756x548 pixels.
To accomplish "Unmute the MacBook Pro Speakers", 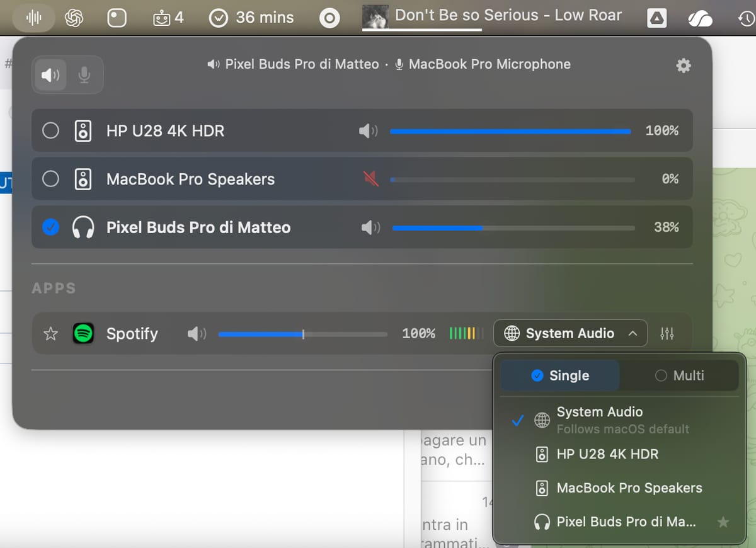I will tap(370, 179).
